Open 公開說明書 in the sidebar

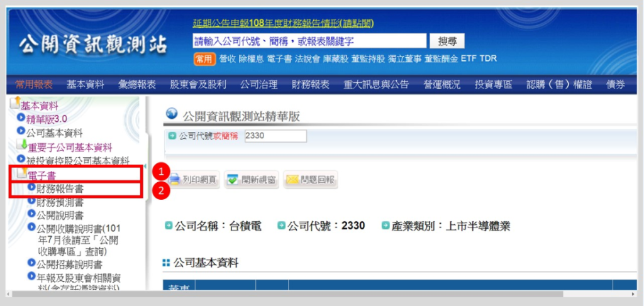click(60, 216)
